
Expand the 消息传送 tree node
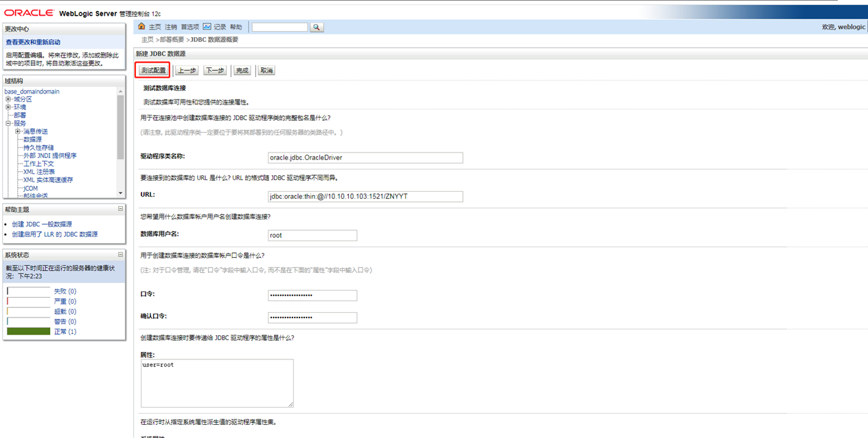(18, 131)
